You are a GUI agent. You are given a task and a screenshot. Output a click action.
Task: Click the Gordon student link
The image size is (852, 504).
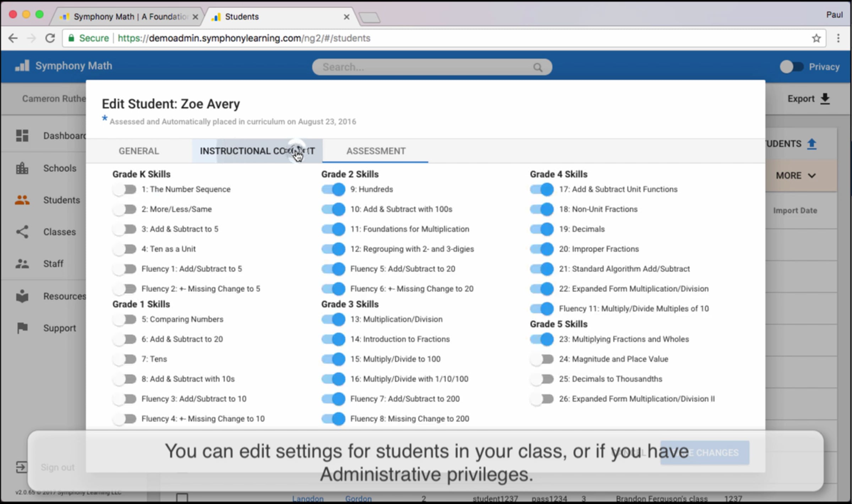click(359, 498)
